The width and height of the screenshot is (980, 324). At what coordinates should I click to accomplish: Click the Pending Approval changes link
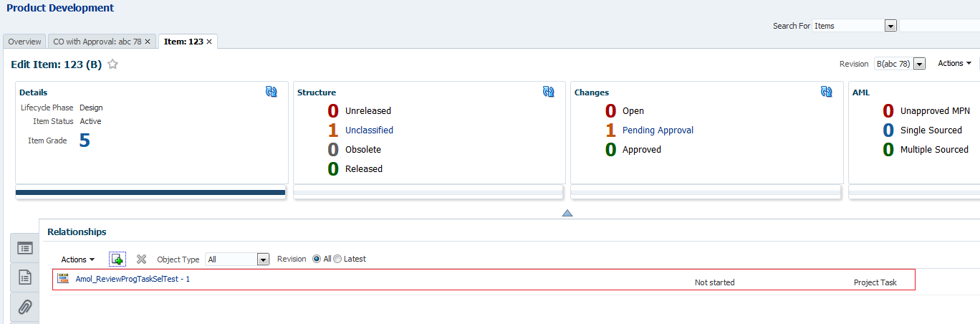pos(658,130)
